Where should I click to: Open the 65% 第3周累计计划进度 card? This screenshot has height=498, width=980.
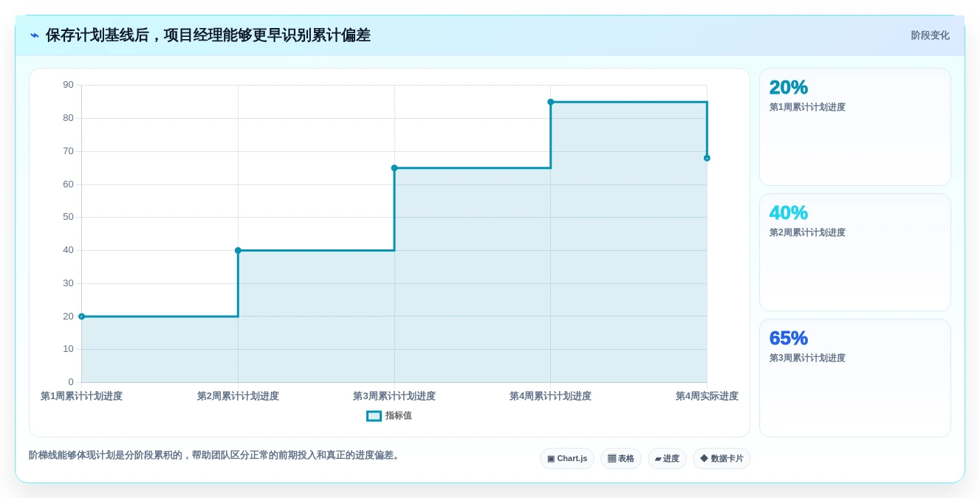(855, 378)
